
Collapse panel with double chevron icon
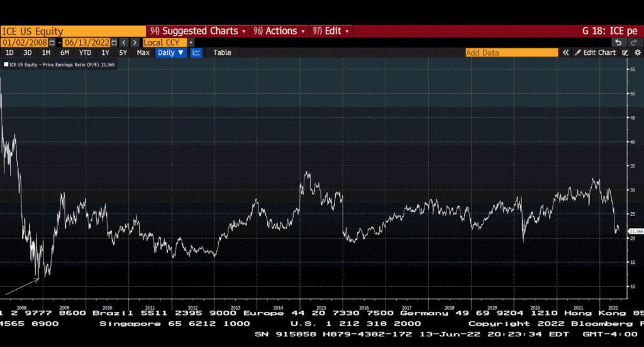coord(566,53)
